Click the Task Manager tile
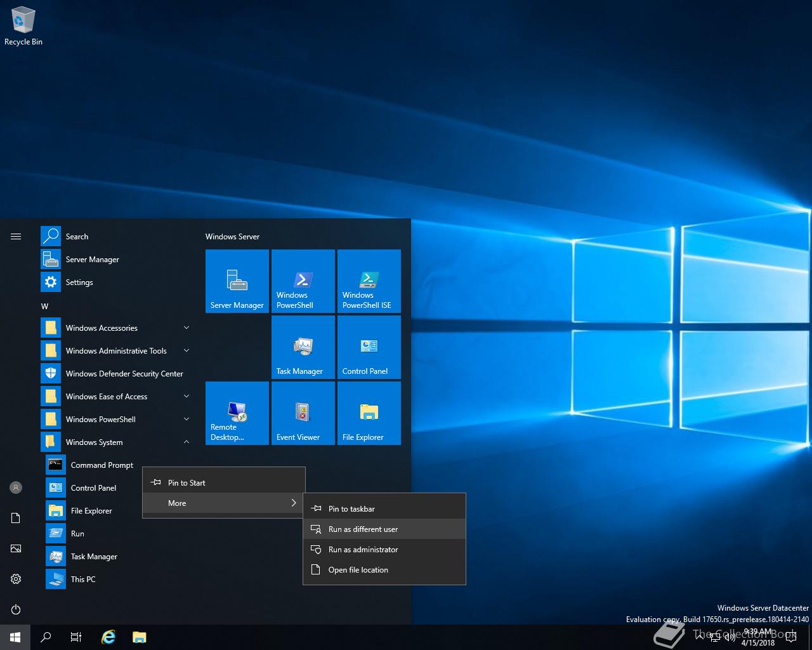This screenshot has height=650, width=812. pos(303,347)
